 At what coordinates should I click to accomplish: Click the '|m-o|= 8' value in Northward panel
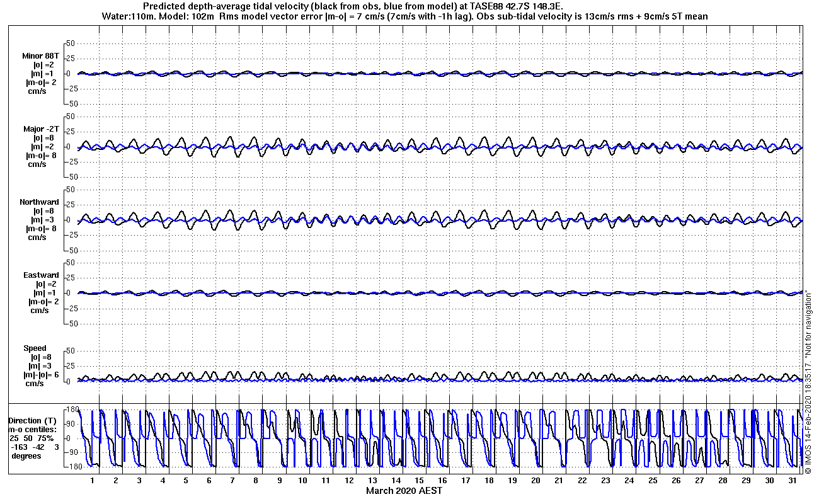pyautogui.click(x=41, y=229)
